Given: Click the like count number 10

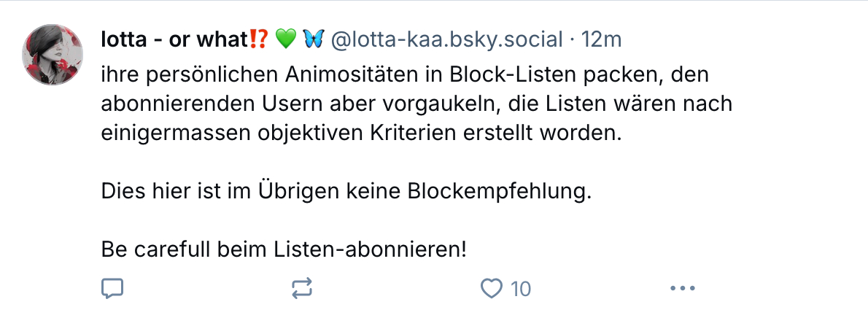Looking at the screenshot, I should click(520, 290).
